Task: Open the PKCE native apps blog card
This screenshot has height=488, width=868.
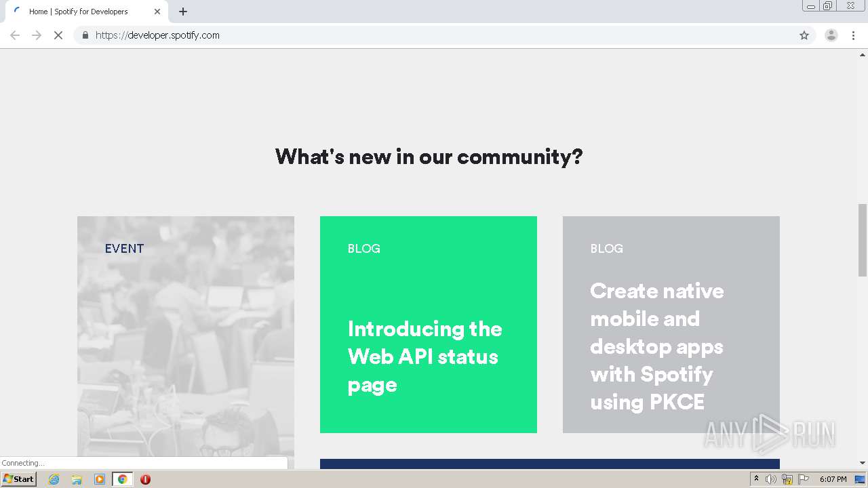Action: tap(671, 324)
